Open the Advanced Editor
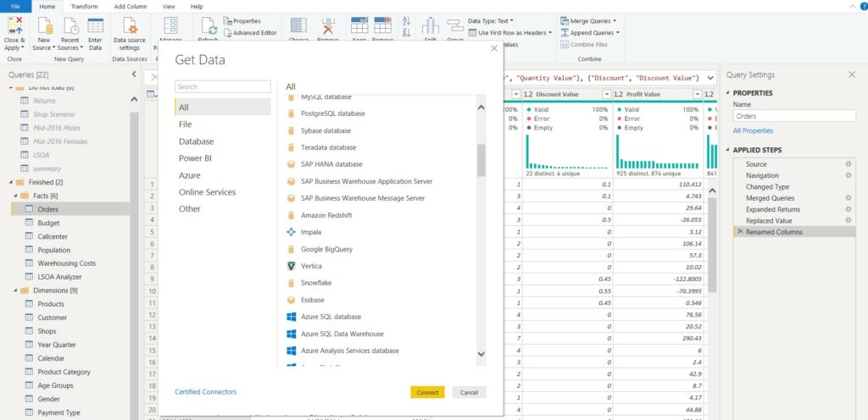Viewport: 868px width, 420px height. point(250,33)
